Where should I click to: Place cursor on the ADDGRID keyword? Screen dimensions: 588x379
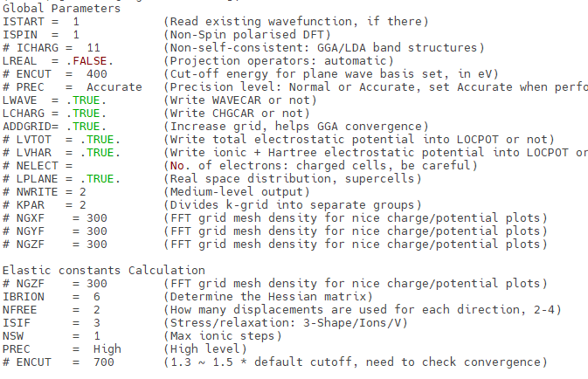coord(28,126)
